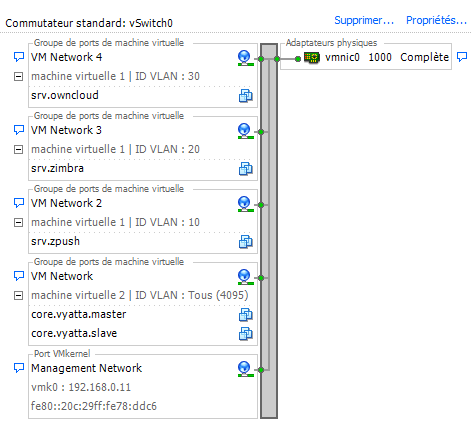This screenshot has width=476, height=429.
Task: Collapse the VM Network 4 machine list
Action: (18, 77)
